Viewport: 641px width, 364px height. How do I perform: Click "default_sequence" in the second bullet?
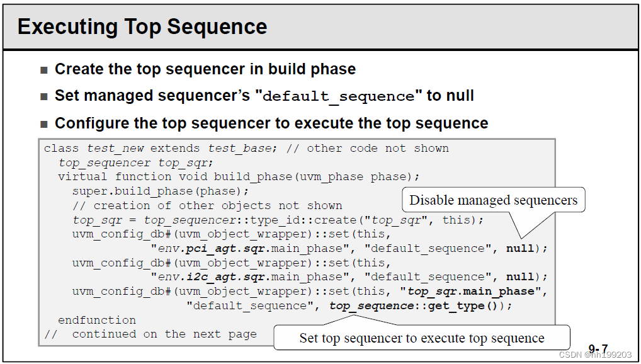(x=338, y=96)
